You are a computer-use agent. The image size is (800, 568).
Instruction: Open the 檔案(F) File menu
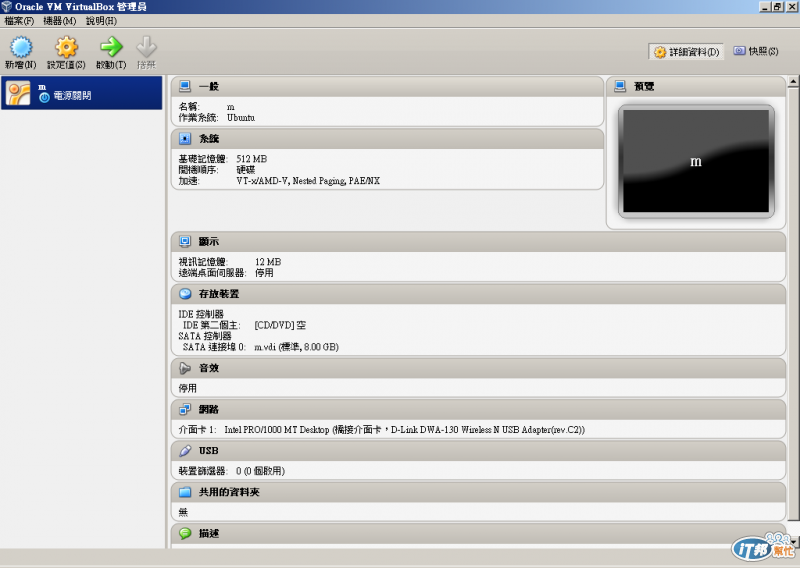19,21
